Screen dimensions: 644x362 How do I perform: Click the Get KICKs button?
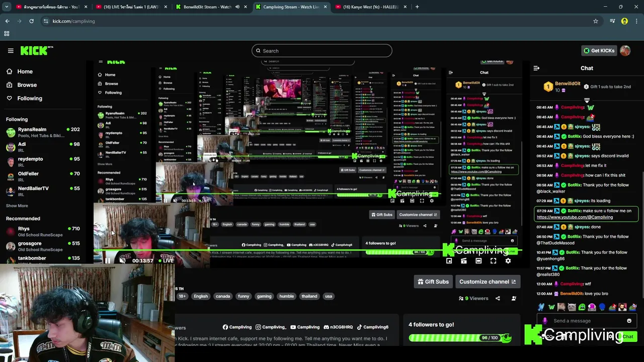pos(599,50)
